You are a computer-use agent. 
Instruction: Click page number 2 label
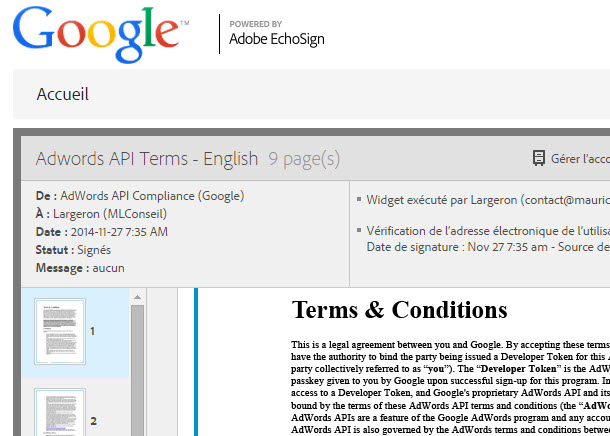93,421
